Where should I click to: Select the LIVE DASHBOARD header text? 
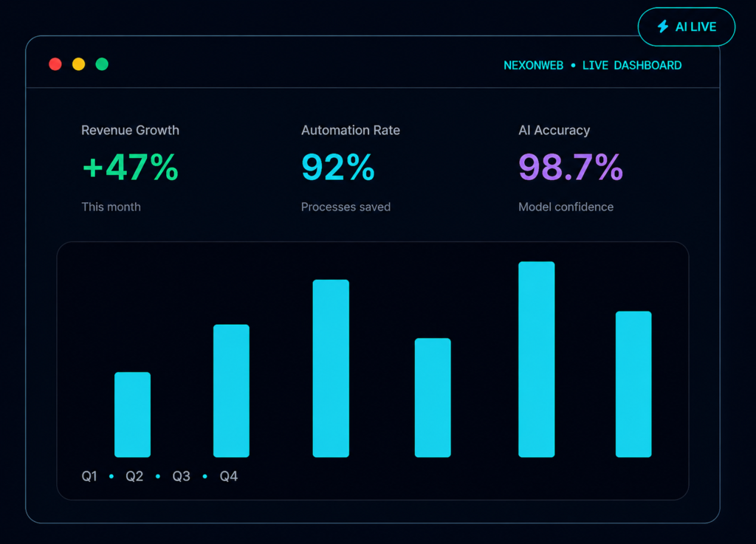click(x=632, y=66)
